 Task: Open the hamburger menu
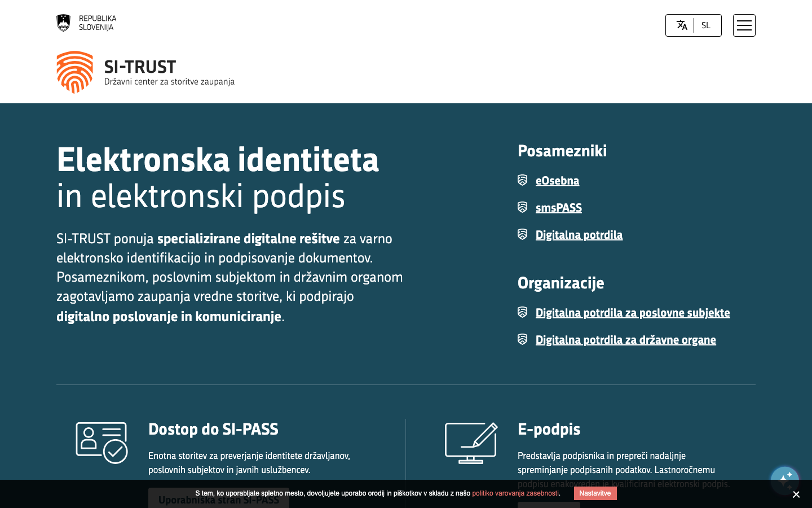(x=744, y=25)
